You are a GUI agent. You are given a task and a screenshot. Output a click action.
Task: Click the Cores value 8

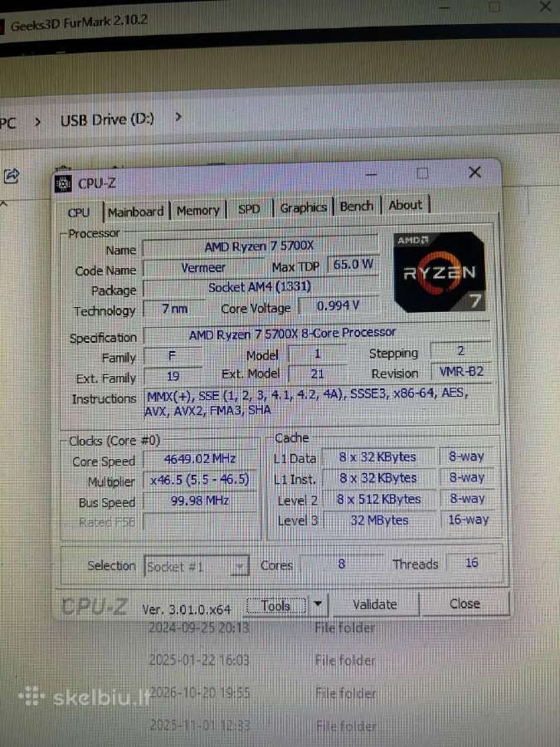342,564
